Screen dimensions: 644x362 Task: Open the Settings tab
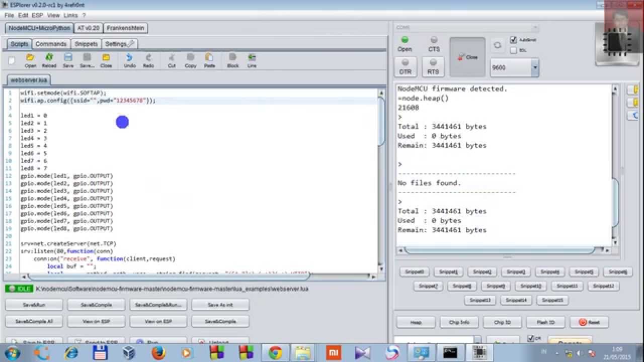[x=119, y=44]
